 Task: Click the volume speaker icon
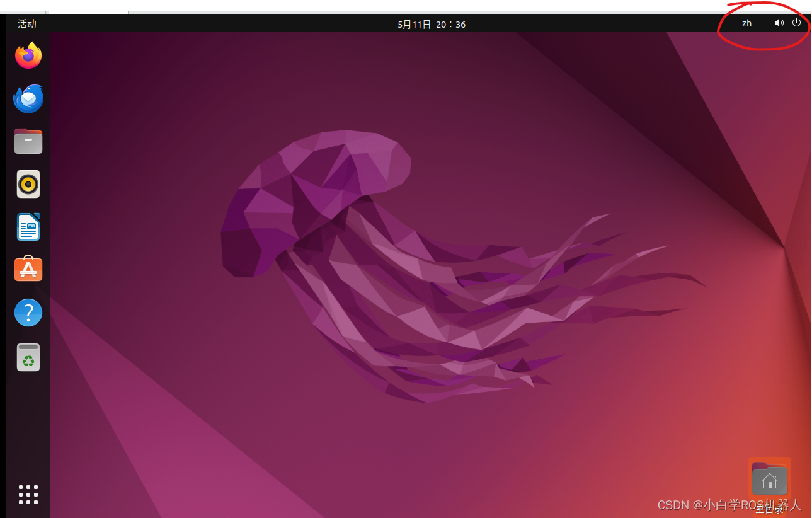click(779, 23)
